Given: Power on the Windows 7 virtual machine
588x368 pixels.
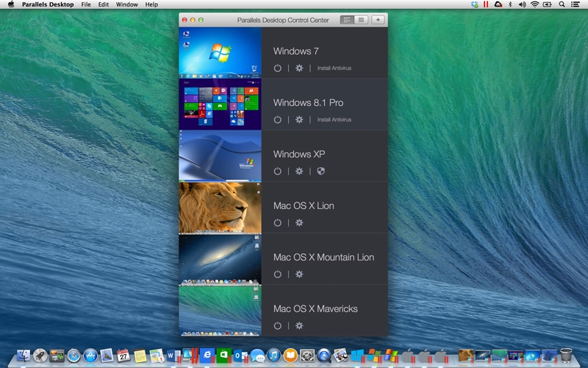Looking at the screenshot, I should (x=277, y=68).
